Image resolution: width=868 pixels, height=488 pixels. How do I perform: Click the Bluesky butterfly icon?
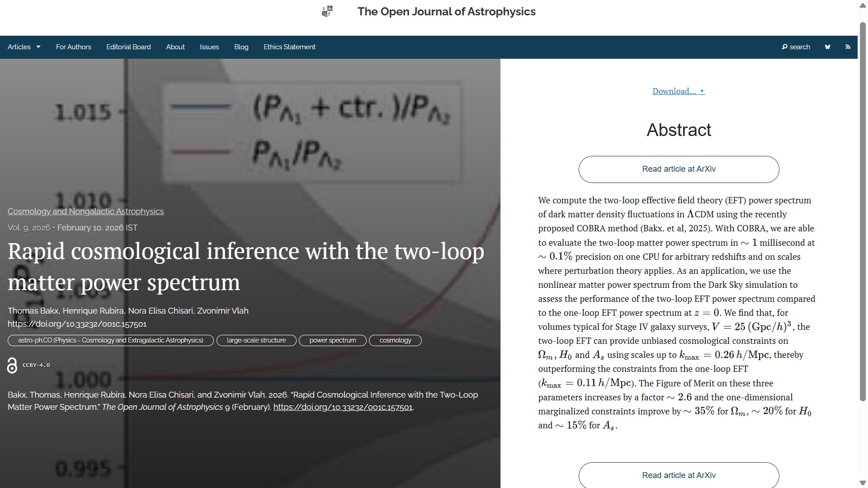click(827, 47)
